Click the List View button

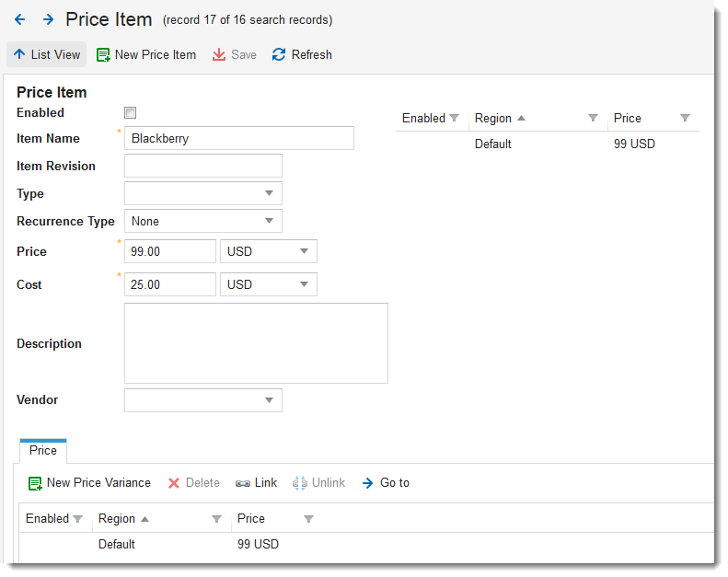pos(47,54)
